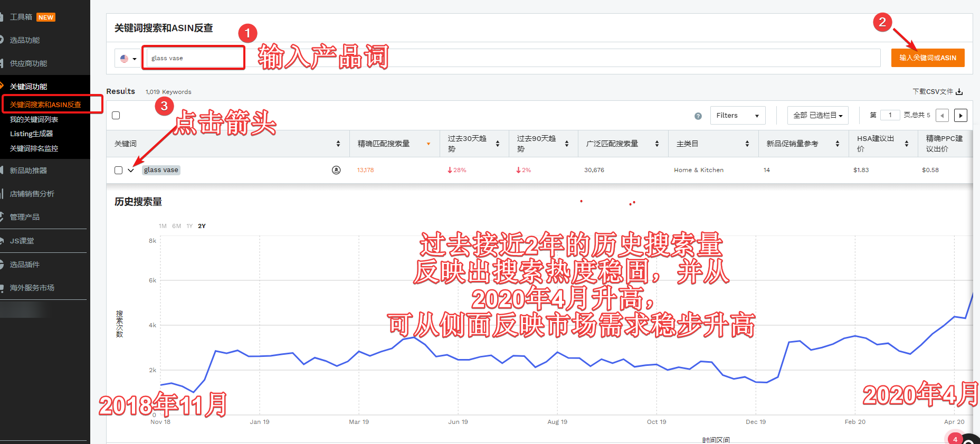Sort by exact match search volume

(x=428, y=144)
